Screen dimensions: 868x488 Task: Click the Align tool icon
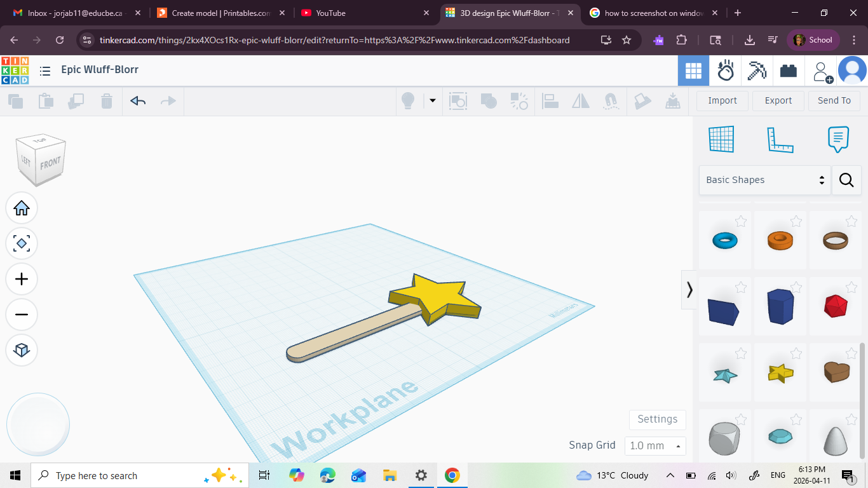coord(550,100)
